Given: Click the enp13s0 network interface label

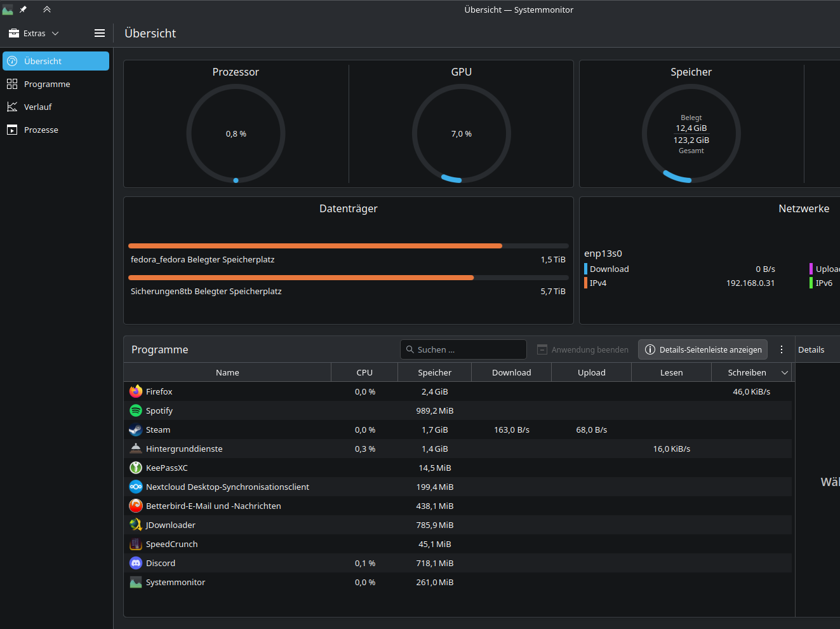Looking at the screenshot, I should pyautogui.click(x=603, y=254).
